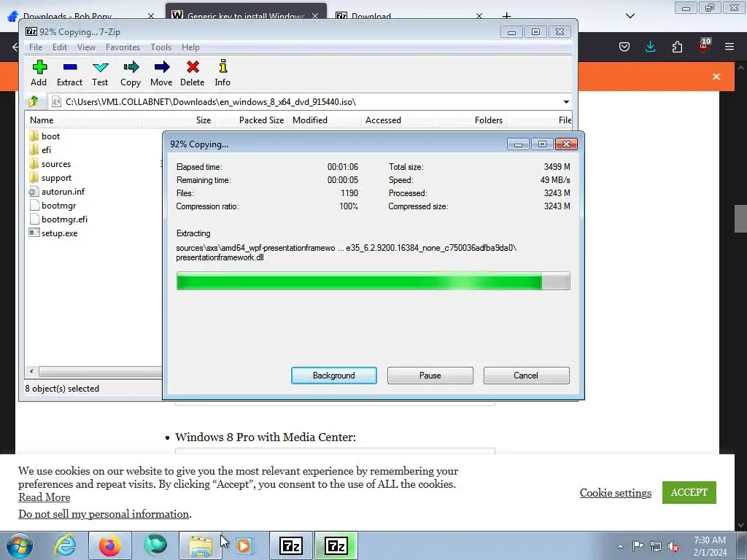
Task: Sort by the Name column header
Action: click(83, 120)
